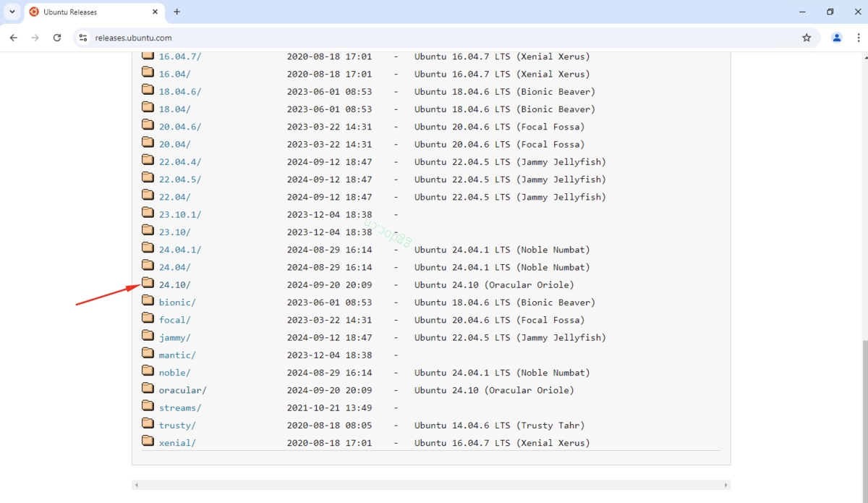Open the Chrome profile avatar menu

(x=837, y=38)
